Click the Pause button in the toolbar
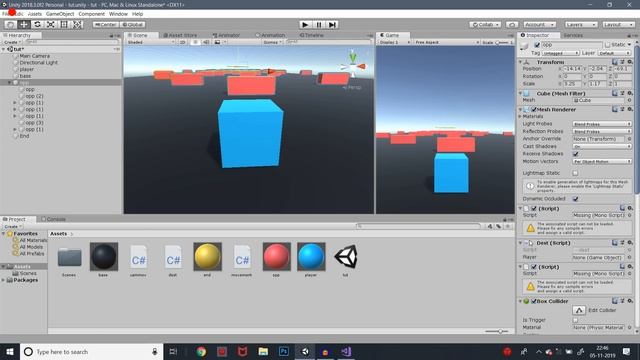 point(319,24)
